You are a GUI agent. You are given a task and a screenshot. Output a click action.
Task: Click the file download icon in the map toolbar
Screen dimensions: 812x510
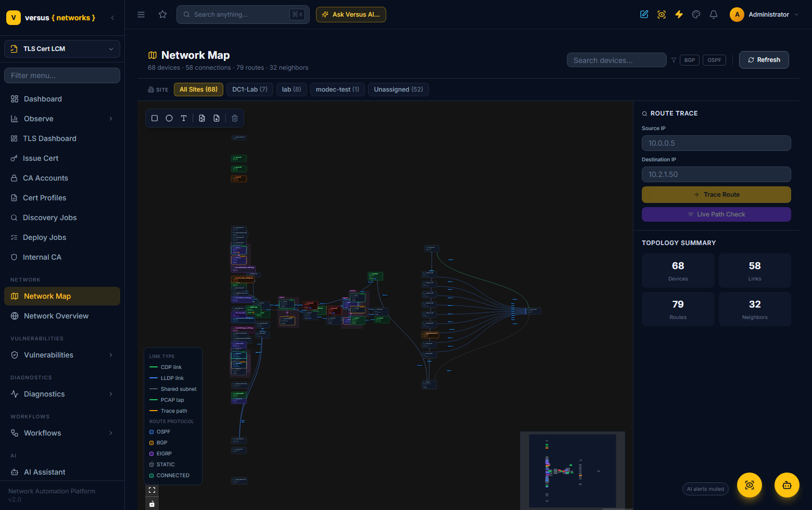pos(217,118)
